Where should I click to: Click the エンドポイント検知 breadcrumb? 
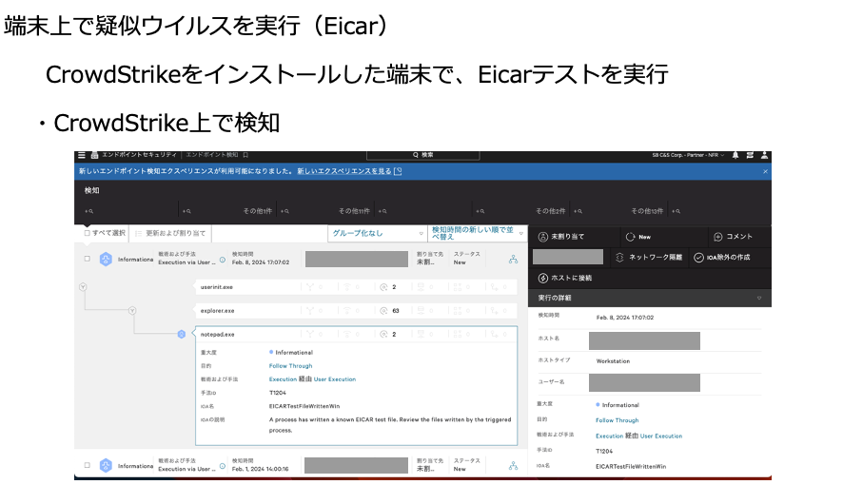pyautogui.click(x=212, y=155)
